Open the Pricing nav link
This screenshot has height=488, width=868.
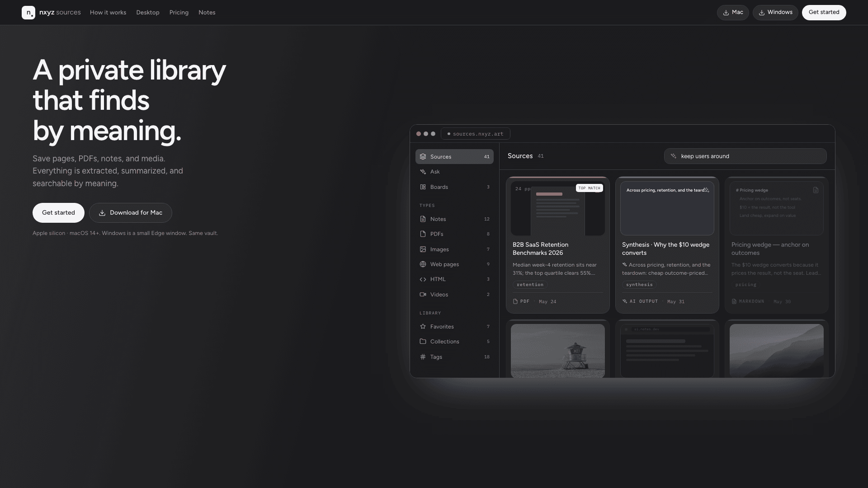click(x=179, y=13)
